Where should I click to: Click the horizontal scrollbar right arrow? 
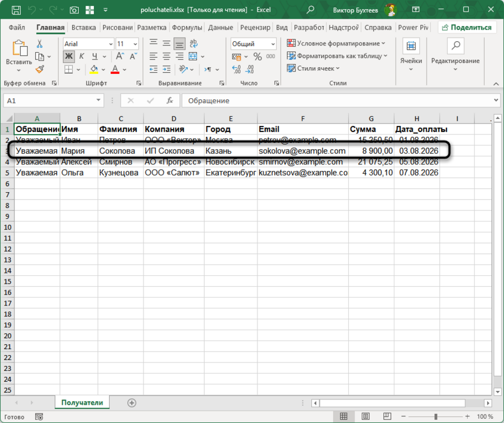[x=488, y=403]
